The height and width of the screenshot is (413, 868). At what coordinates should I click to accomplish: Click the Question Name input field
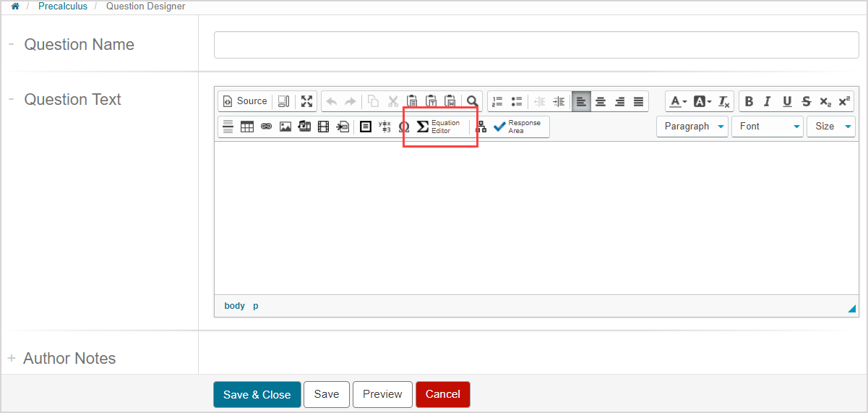point(536,45)
